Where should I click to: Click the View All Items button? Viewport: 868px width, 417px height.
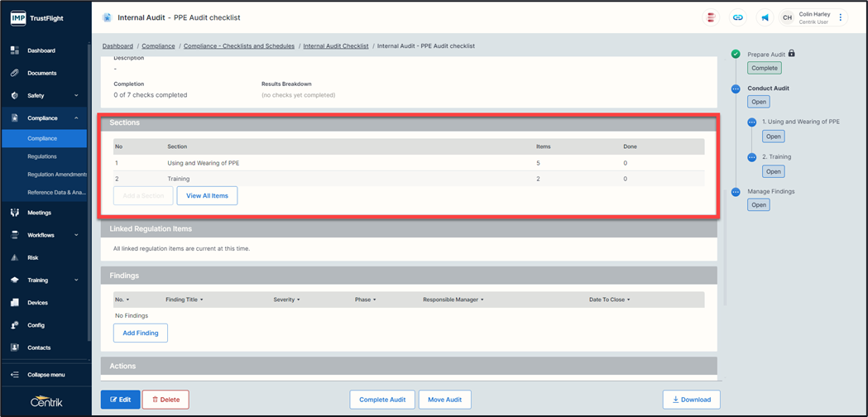[x=207, y=196]
